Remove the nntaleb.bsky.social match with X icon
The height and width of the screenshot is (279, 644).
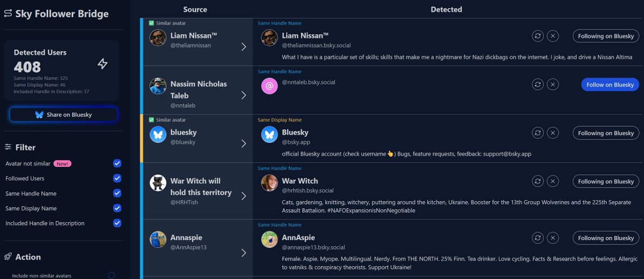pyautogui.click(x=553, y=84)
